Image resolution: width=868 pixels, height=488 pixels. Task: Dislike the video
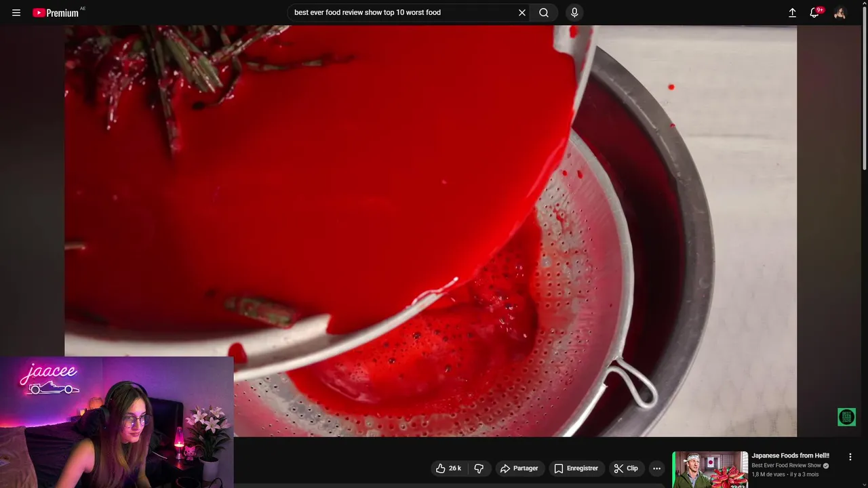click(x=479, y=468)
